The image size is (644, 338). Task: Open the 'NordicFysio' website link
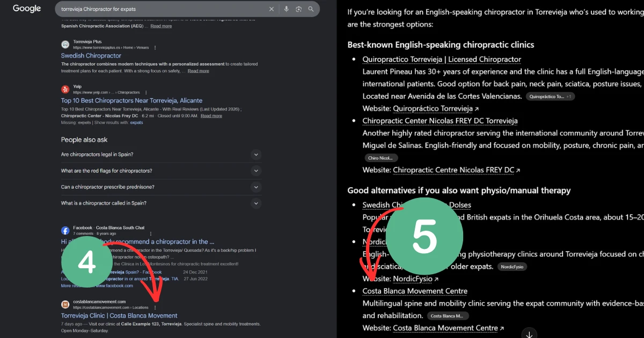coord(413,279)
